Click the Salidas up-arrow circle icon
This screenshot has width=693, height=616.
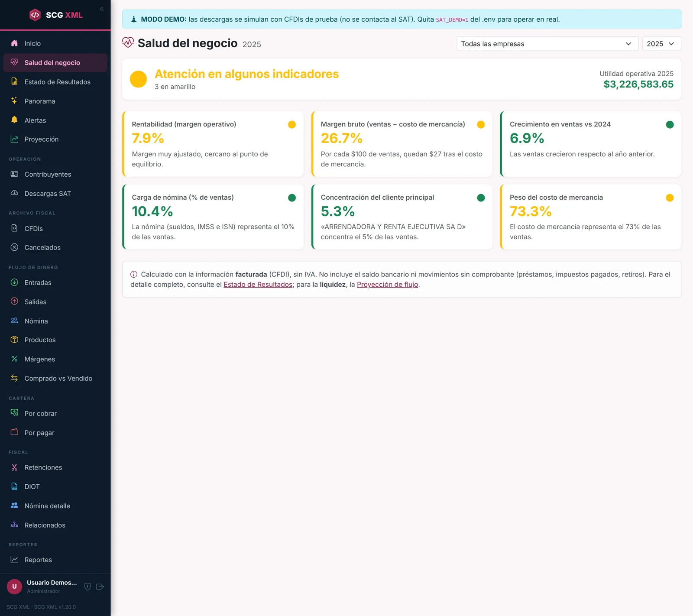click(x=14, y=302)
